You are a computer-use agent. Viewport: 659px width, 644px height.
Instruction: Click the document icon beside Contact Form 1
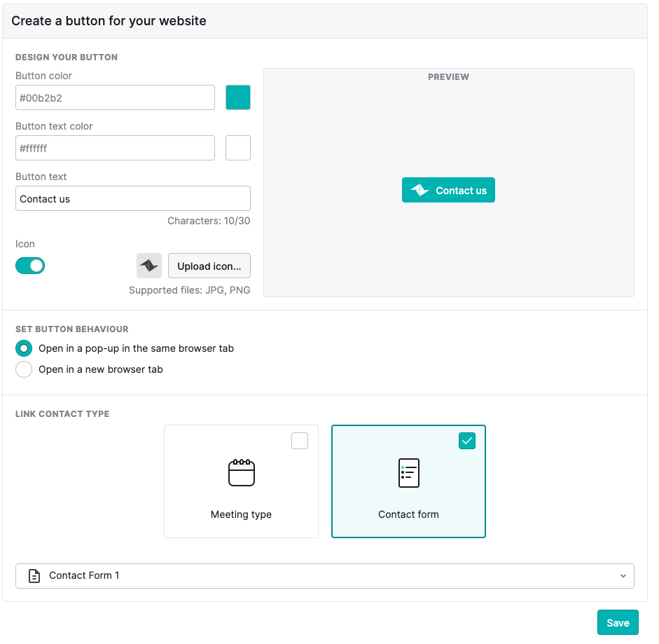[x=34, y=576]
